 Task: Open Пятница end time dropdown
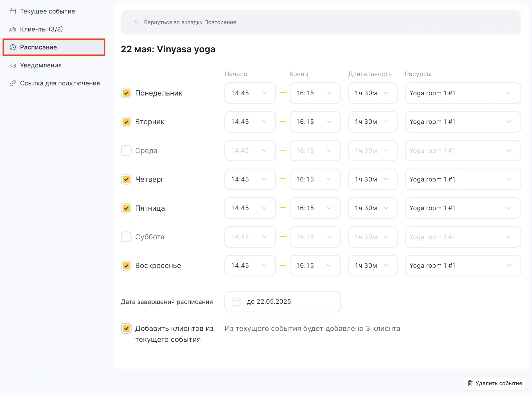315,208
